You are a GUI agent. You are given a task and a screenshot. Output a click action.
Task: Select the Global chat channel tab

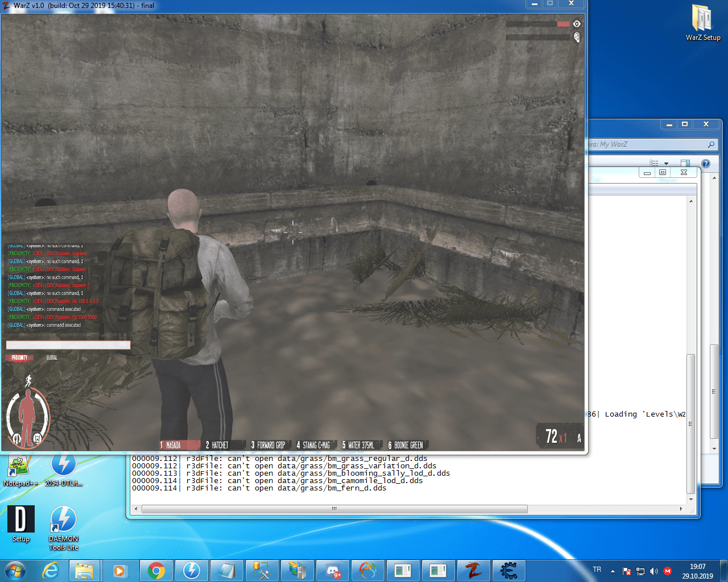pyautogui.click(x=52, y=357)
